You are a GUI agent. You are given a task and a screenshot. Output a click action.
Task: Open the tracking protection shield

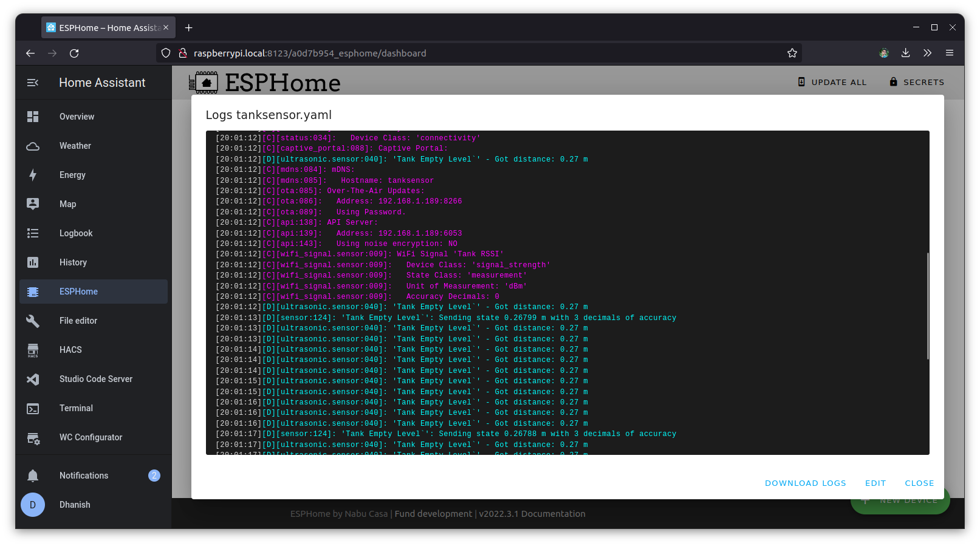[166, 53]
